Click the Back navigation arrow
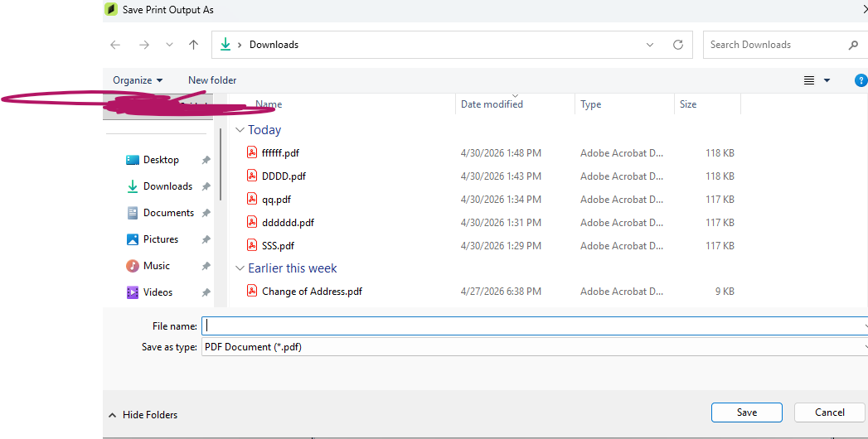This screenshot has height=439, width=868. (x=115, y=45)
